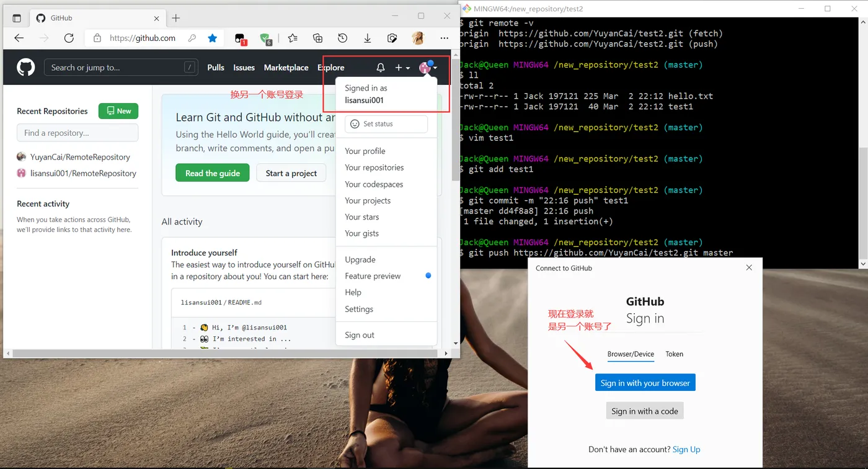The width and height of the screenshot is (868, 469).
Task: Click the Find a repository field
Action: (77, 133)
